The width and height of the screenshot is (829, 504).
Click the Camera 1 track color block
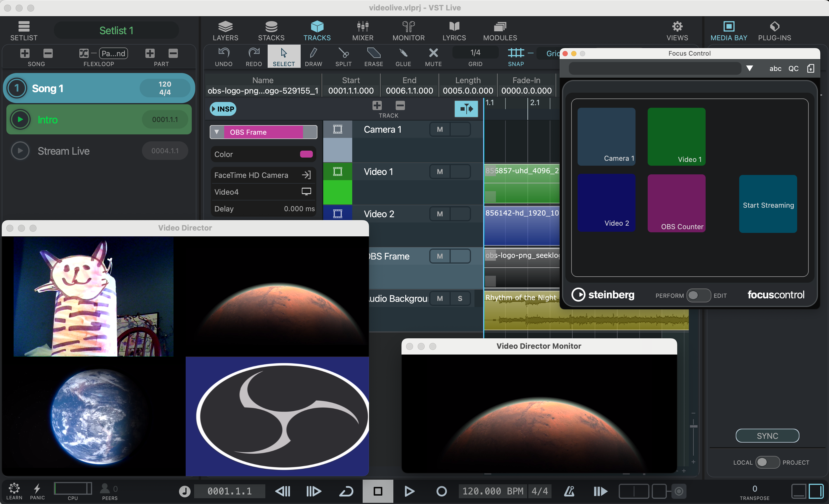[x=337, y=150]
